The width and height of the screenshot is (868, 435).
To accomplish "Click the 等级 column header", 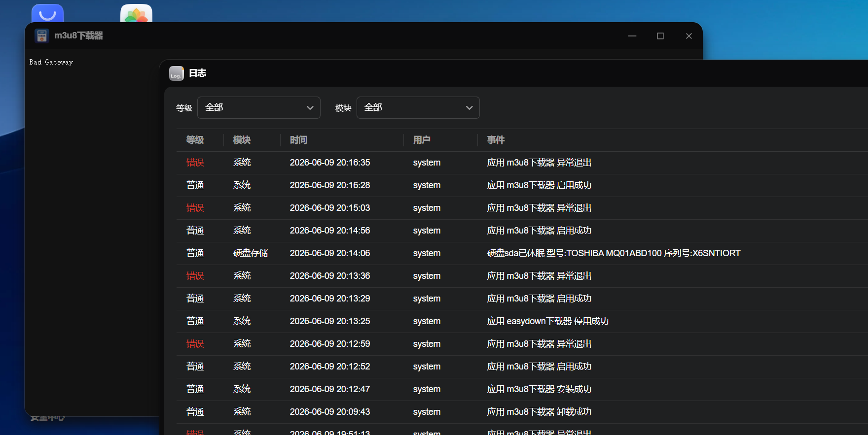I will (195, 140).
